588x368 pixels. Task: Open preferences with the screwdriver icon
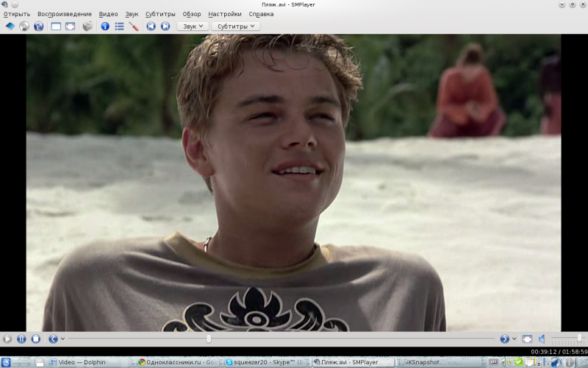point(134,26)
